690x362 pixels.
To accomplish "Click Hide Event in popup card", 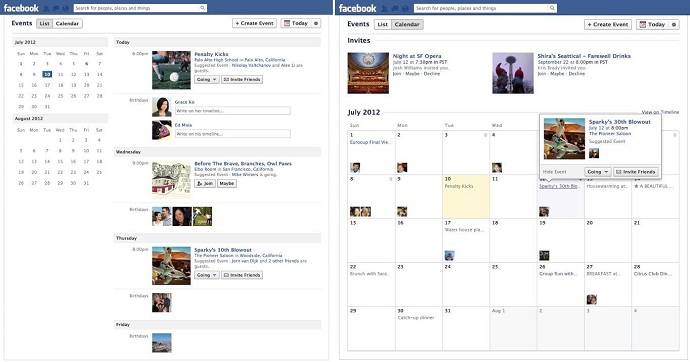I will (554, 172).
